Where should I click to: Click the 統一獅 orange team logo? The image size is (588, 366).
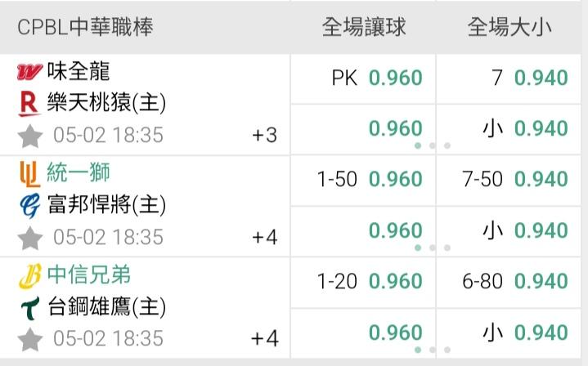coord(30,174)
